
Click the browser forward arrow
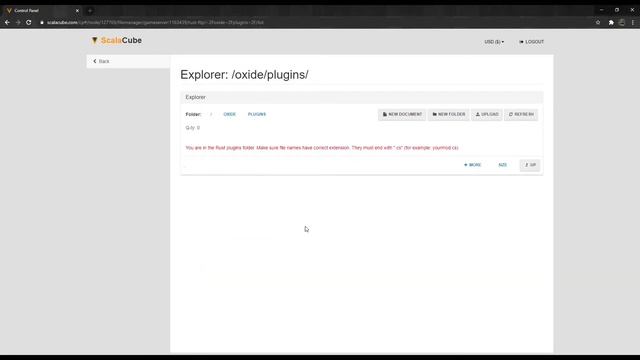tap(18, 22)
